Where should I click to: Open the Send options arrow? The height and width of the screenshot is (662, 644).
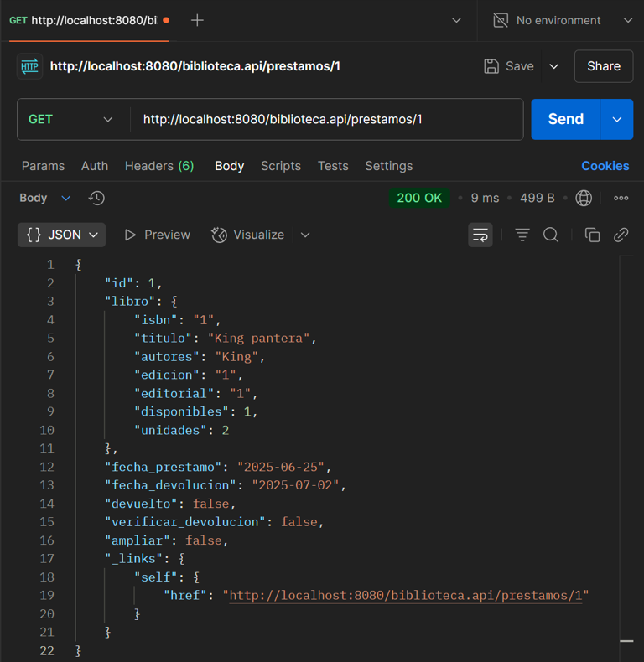pos(617,120)
